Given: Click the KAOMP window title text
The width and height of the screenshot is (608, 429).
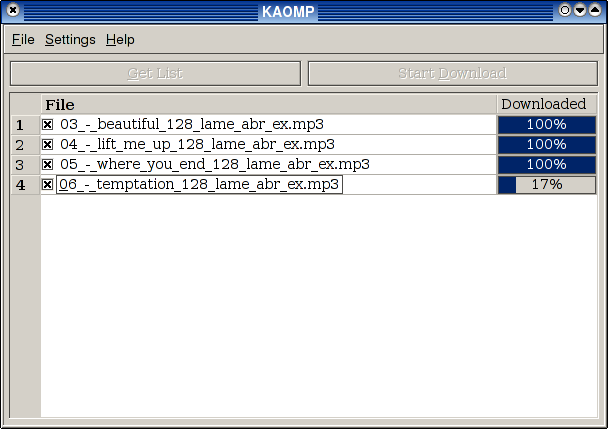Looking at the screenshot, I should click(x=288, y=12).
